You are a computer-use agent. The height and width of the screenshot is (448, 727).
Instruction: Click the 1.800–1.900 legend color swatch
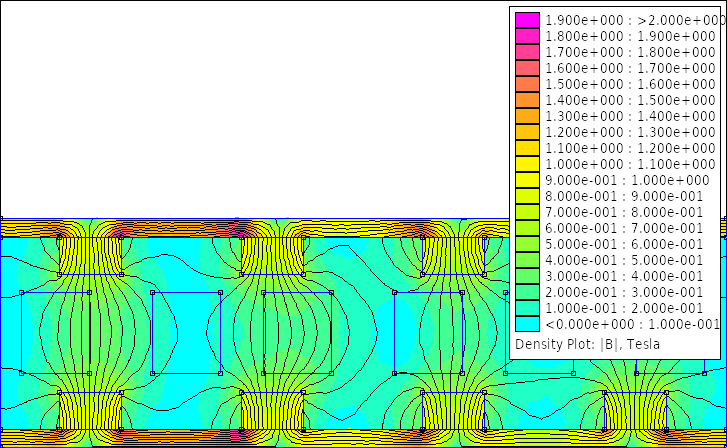(527, 36)
